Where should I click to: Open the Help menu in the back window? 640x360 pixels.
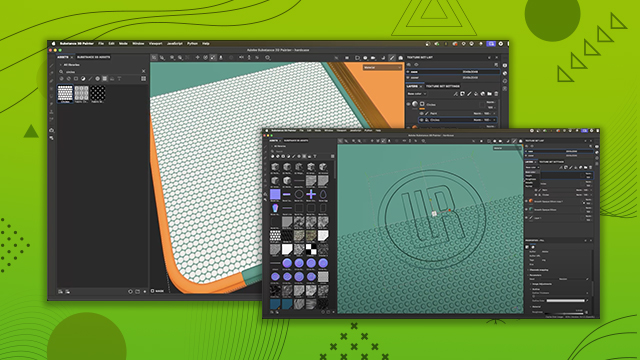tap(206, 43)
